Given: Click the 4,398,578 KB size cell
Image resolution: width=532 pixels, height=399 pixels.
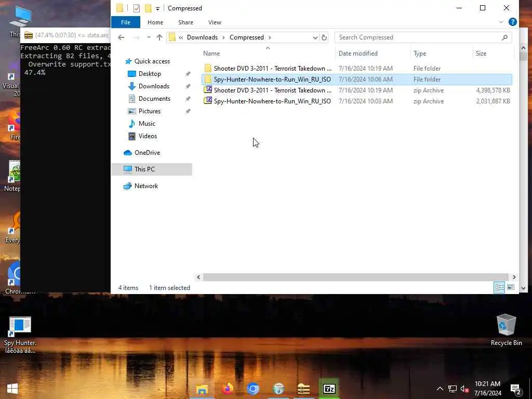Looking at the screenshot, I should tap(493, 90).
